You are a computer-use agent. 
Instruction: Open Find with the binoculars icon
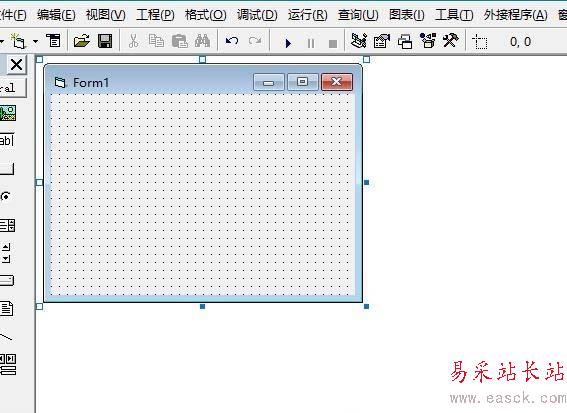click(202, 41)
